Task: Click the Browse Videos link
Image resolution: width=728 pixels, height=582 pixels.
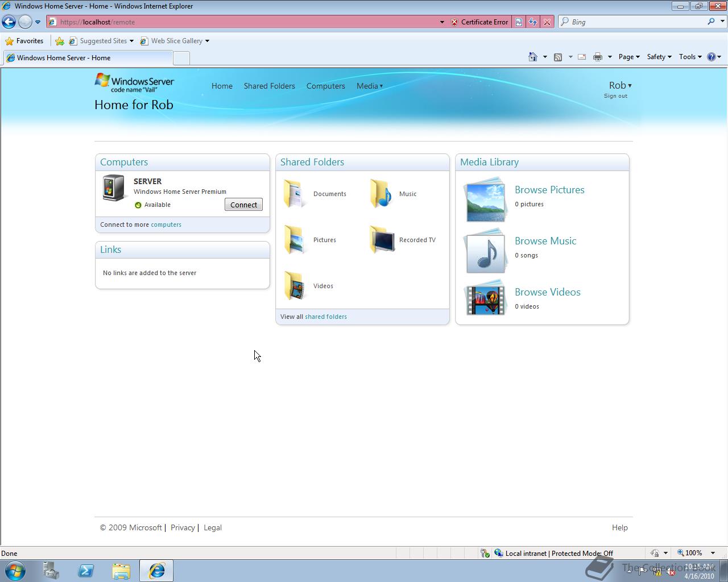Action: (x=548, y=292)
